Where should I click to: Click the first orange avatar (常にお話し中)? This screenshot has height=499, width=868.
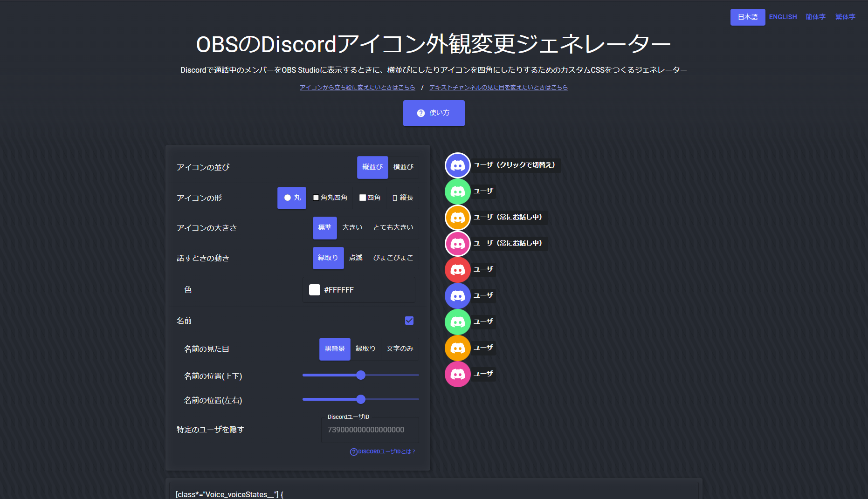[x=458, y=218]
